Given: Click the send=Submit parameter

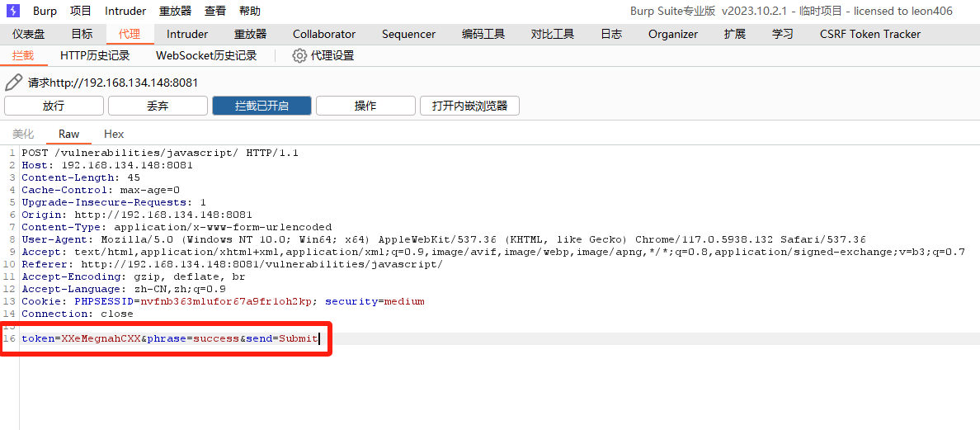Looking at the screenshot, I should pos(282,338).
